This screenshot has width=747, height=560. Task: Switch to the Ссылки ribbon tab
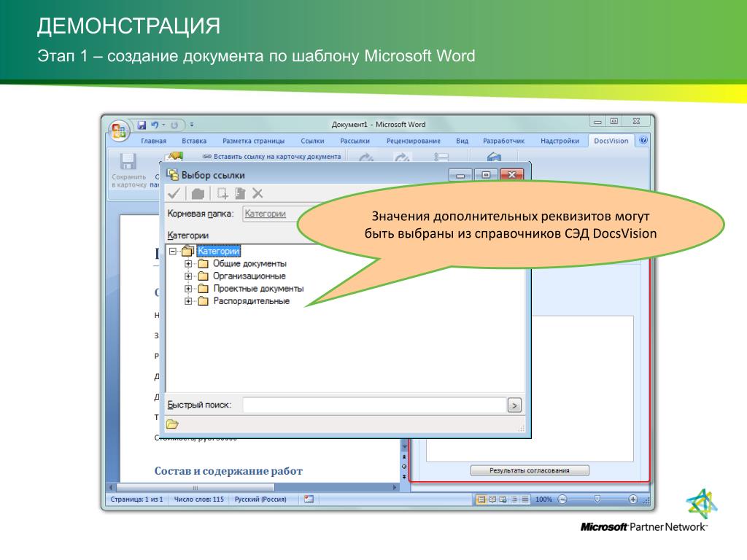click(312, 141)
